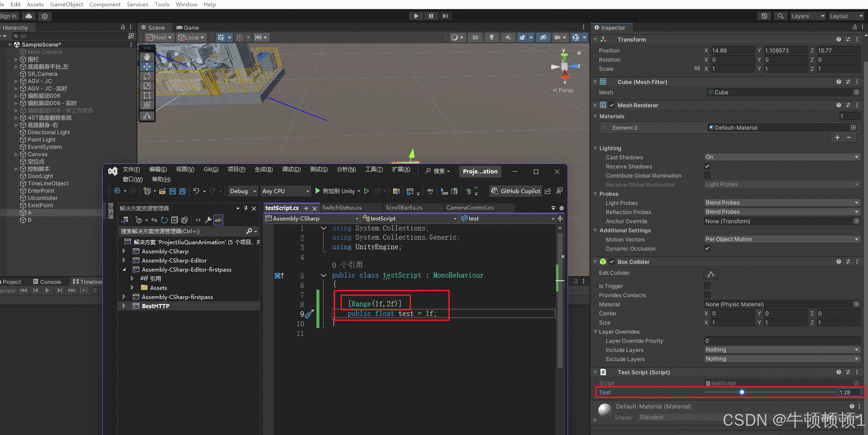
Task: Open Layers dropdown in Unity toolbar
Action: coord(808,16)
